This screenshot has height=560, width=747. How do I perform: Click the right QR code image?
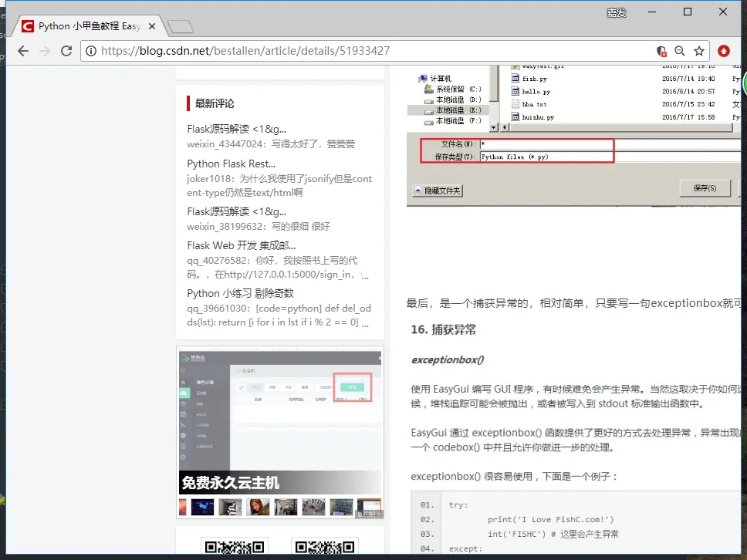pos(324,547)
